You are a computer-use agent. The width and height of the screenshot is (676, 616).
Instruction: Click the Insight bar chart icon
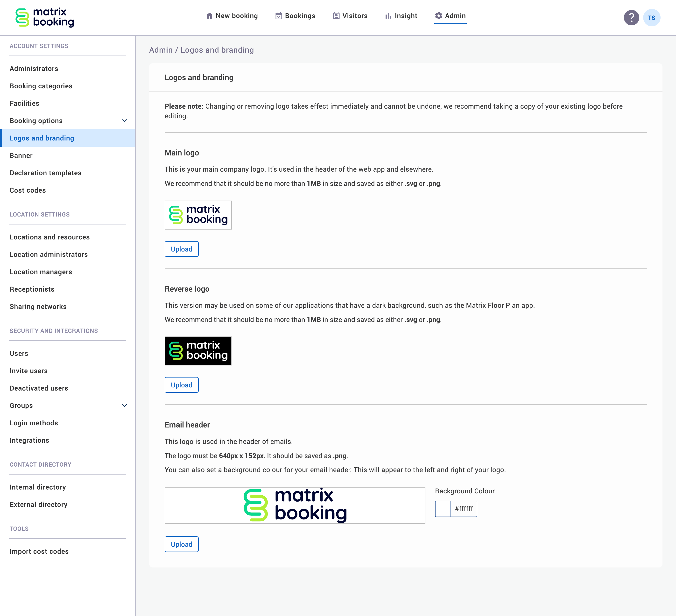coord(388,16)
